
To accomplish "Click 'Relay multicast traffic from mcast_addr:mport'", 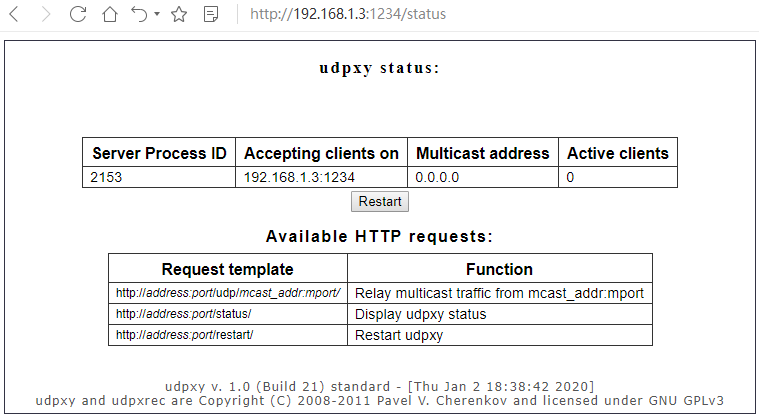I will 499,293.
